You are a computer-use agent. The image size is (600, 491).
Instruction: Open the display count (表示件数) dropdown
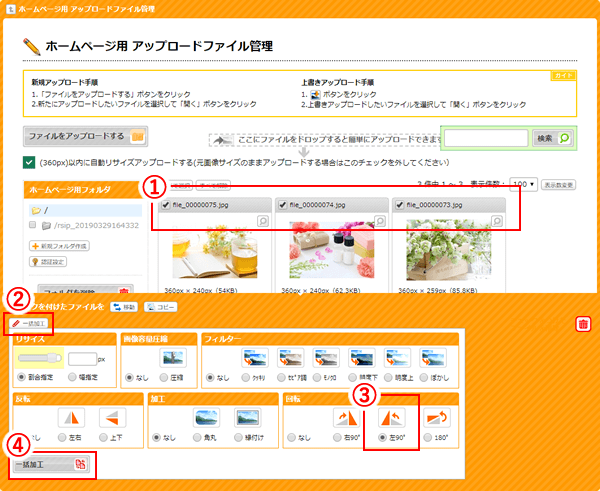(x=524, y=185)
